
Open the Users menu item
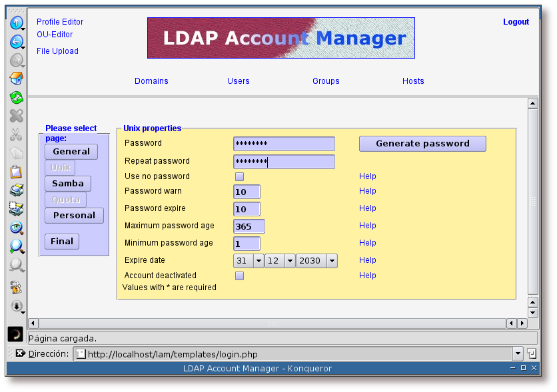tap(238, 81)
